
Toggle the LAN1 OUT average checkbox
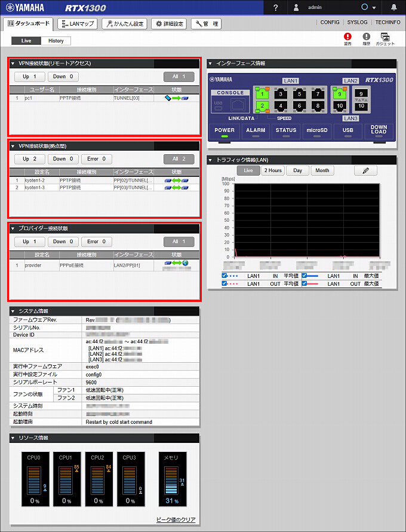224,284
